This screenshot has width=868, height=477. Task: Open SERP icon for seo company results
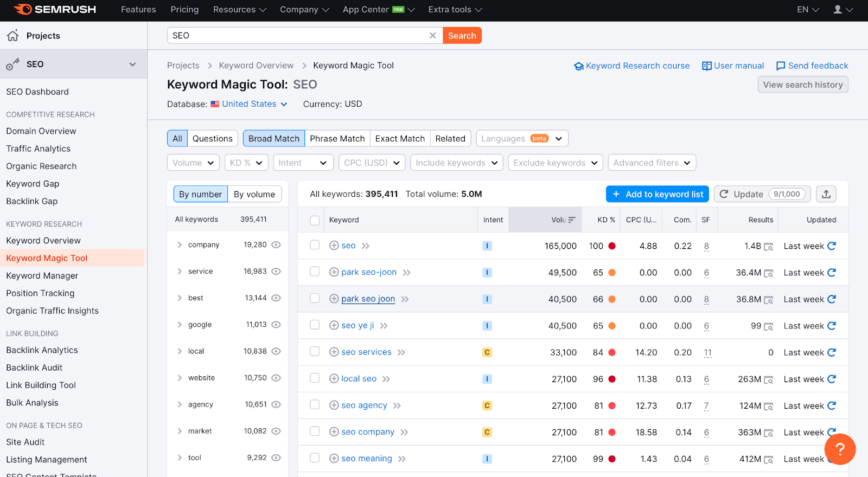point(768,433)
